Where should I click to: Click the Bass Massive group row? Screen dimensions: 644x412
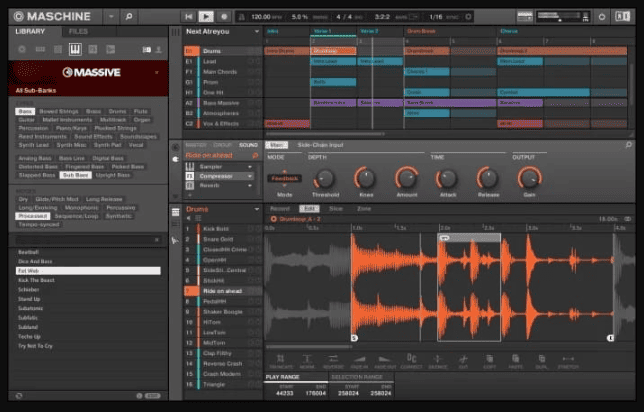223,103
